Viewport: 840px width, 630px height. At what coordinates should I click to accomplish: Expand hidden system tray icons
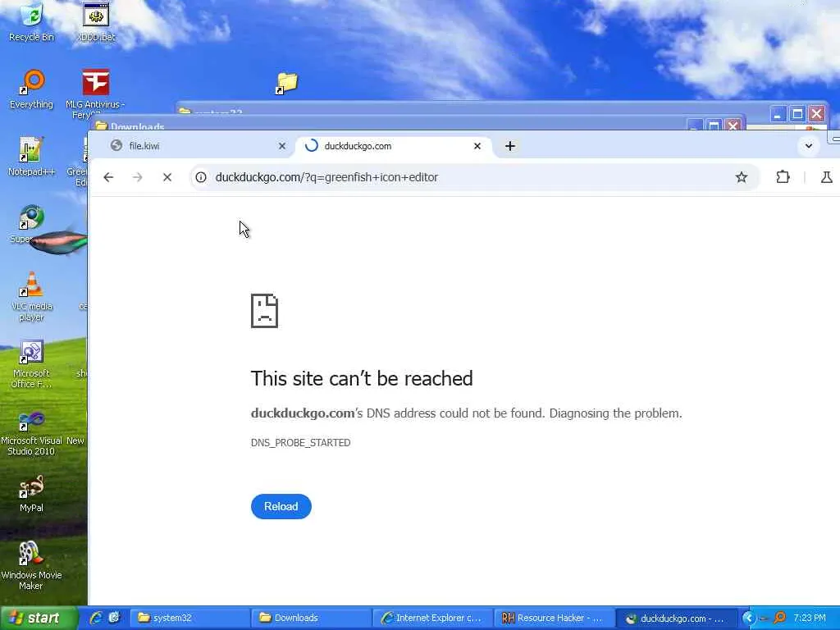(x=748, y=618)
